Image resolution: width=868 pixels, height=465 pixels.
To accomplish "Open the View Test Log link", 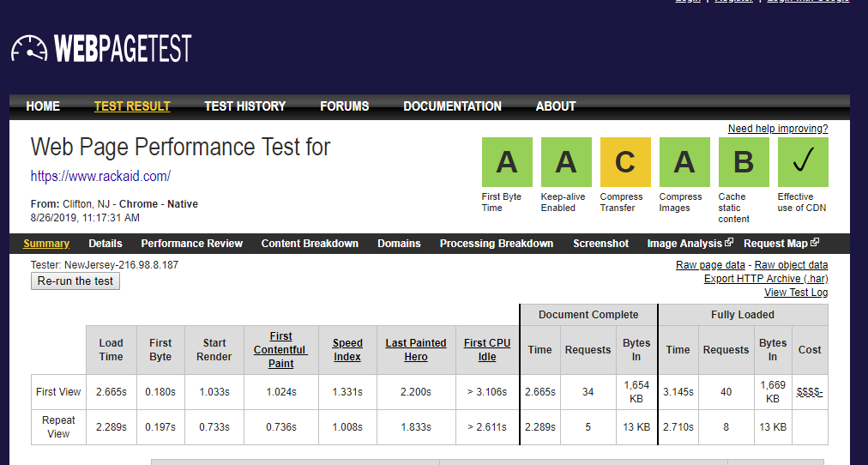I will [x=796, y=293].
